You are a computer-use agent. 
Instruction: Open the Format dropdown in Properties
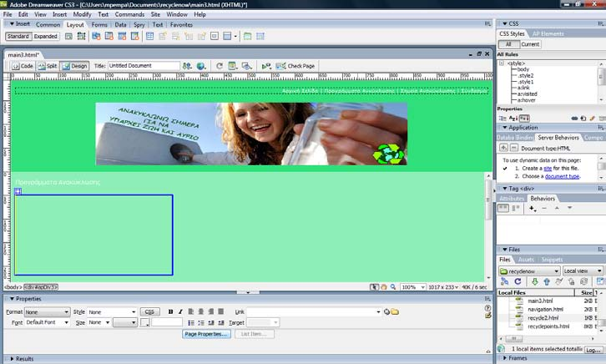[47, 312]
